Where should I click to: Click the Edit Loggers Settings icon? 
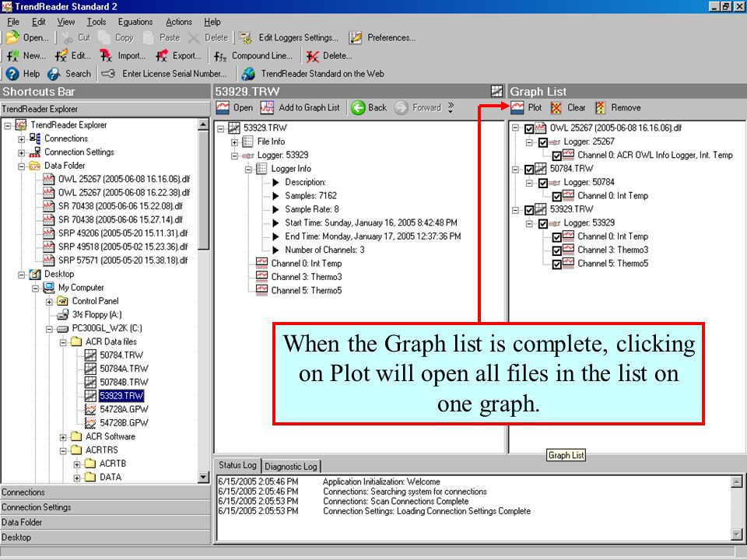point(245,37)
